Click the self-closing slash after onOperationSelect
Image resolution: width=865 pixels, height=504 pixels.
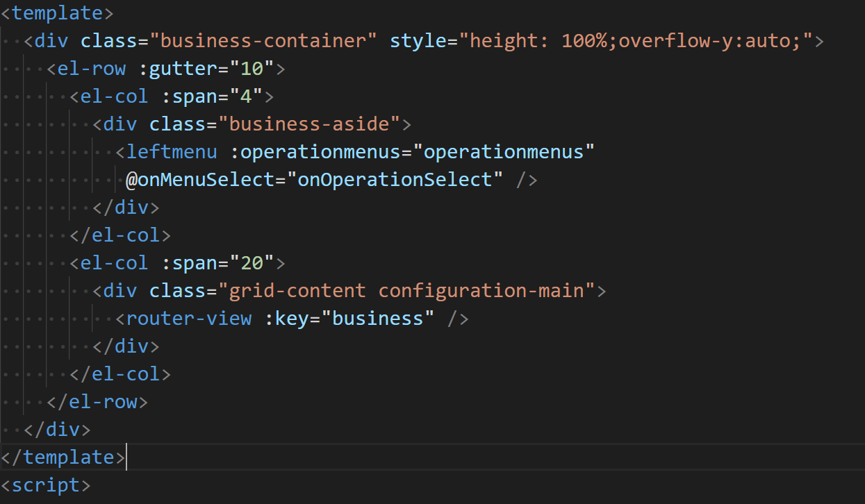[x=527, y=180]
